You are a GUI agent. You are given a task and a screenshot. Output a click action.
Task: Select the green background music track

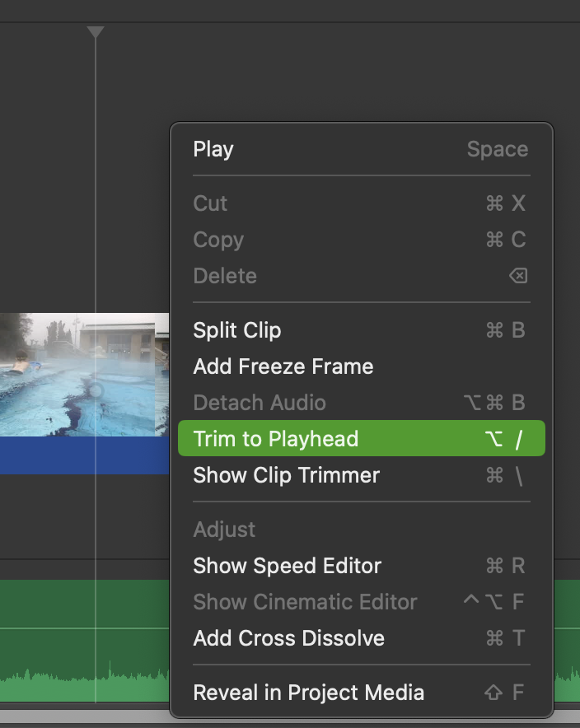point(85,641)
